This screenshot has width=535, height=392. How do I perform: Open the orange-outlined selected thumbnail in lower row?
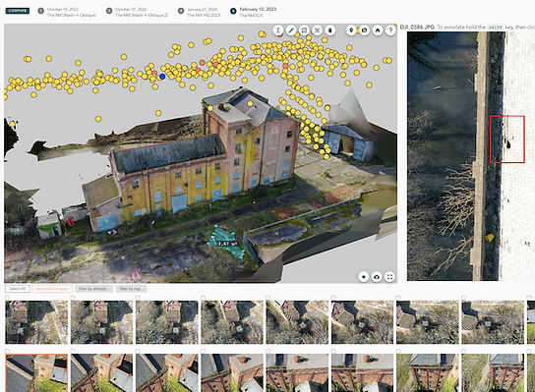click(36, 373)
